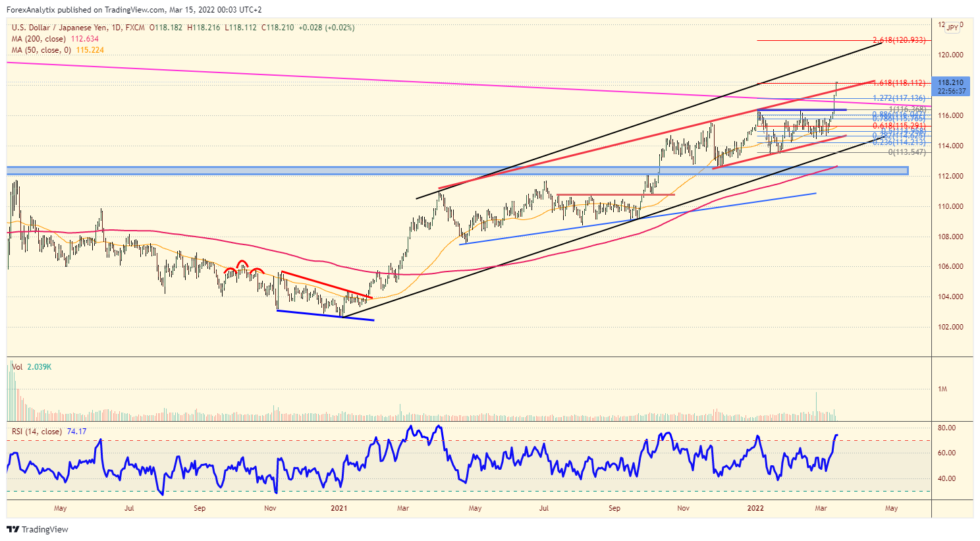Image resolution: width=980 pixels, height=541 pixels.
Task: Click the RSI (14, close) indicator label
Action: (x=37, y=432)
